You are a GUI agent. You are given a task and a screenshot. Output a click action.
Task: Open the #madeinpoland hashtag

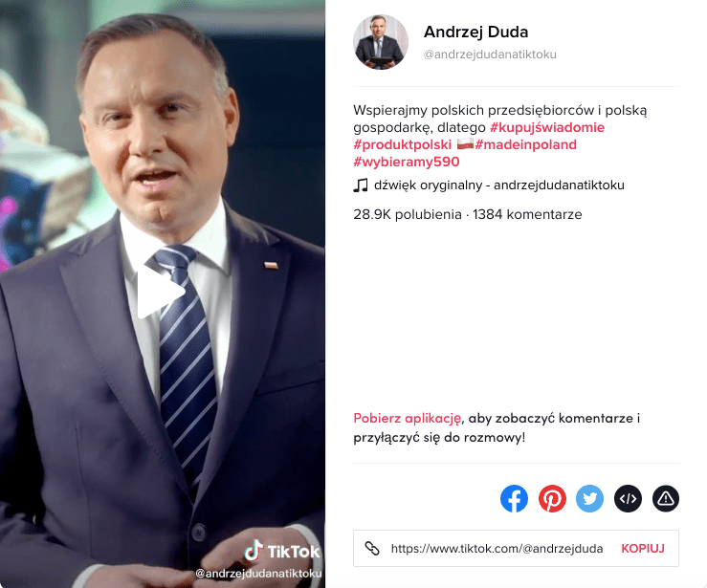(526, 144)
